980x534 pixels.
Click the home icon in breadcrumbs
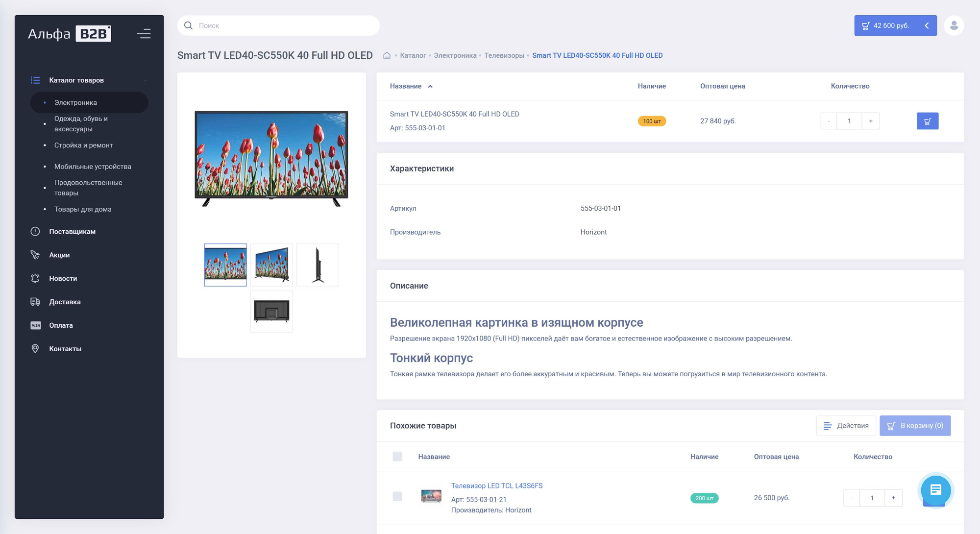coord(387,55)
